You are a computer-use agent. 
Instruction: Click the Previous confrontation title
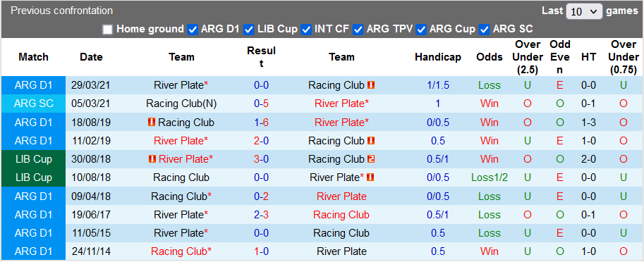coord(61,11)
